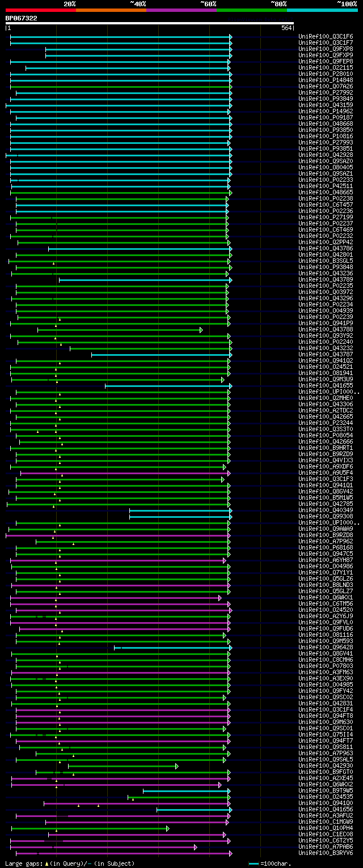
Task: Select entry UniRef100_Q93Y92
Action: point(326,336)
